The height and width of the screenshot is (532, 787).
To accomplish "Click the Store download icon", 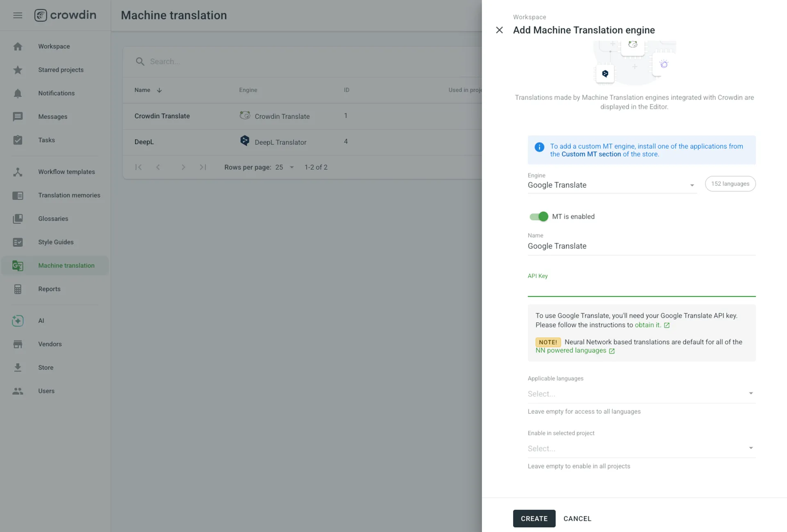I will point(18,367).
